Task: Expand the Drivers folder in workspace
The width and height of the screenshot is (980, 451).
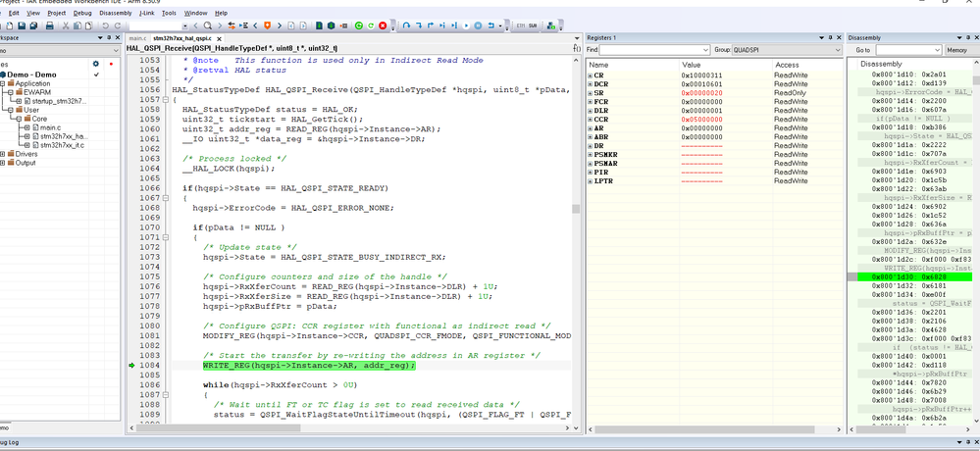Action: click(x=3, y=154)
